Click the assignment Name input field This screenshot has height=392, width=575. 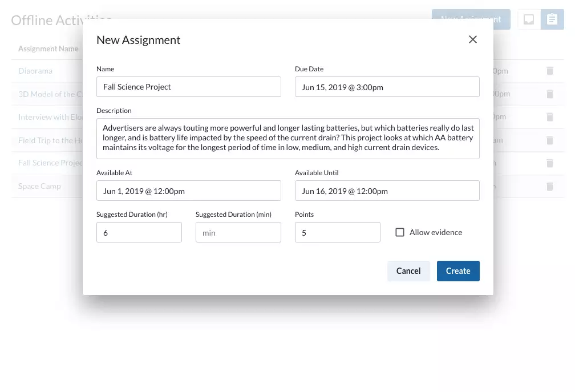tap(188, 87)
